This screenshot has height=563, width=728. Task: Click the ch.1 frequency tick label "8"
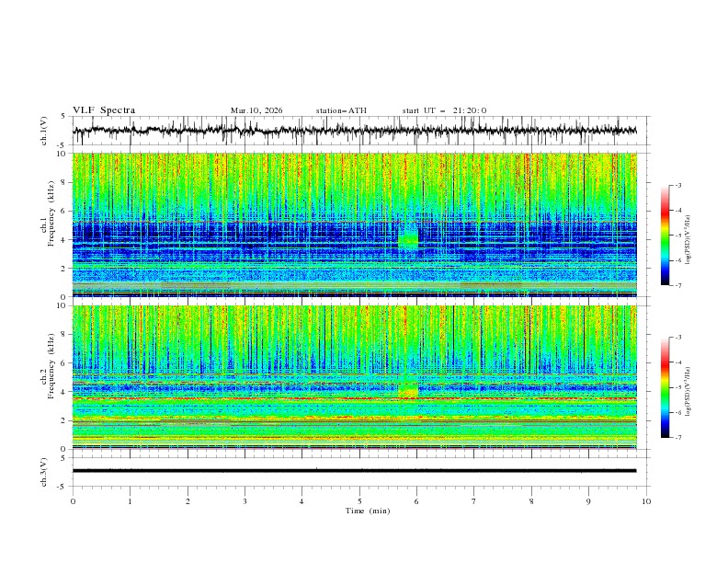click(63, 182)
